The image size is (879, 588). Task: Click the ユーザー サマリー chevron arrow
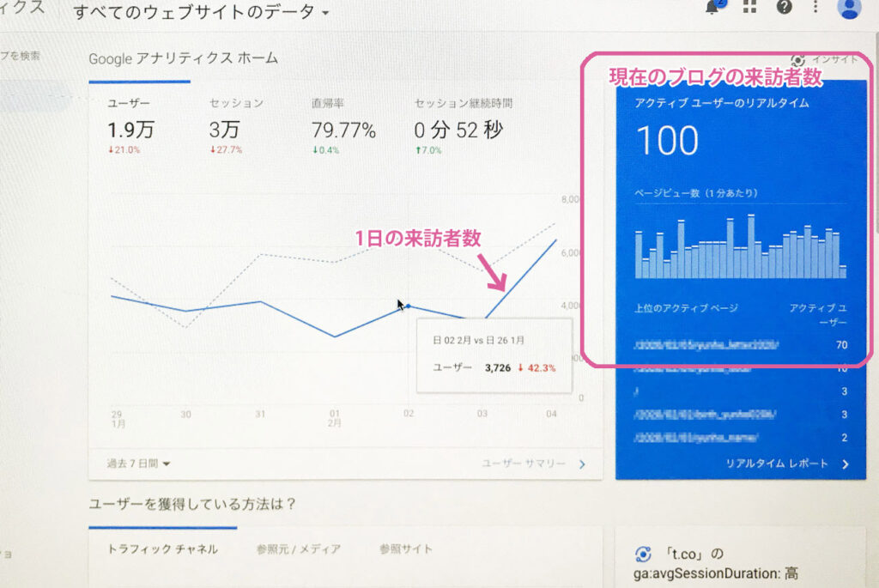click(582, 464)
